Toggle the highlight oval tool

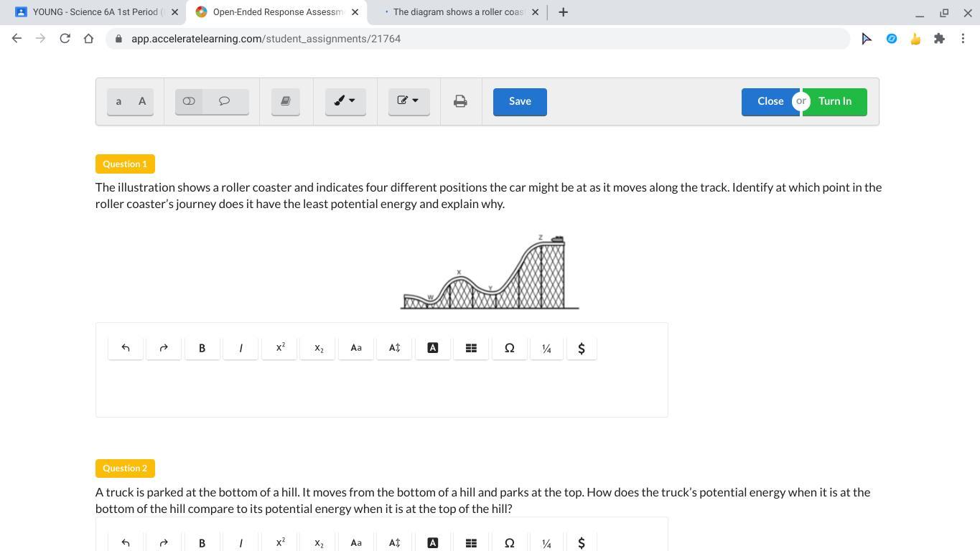pos(189,101)
